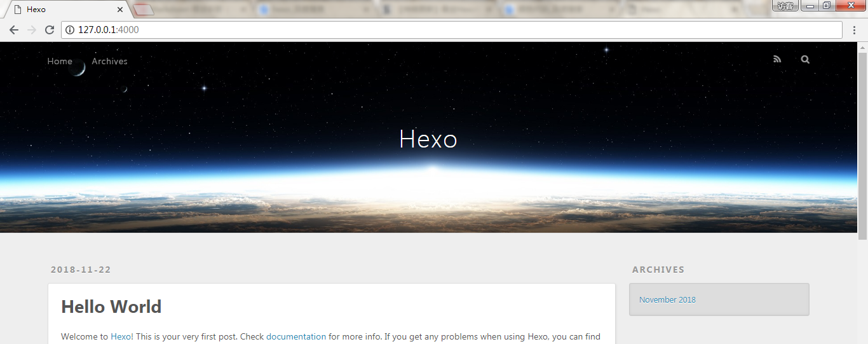Open the Chrome menu three-dot icon
The height and width of the screenshot is (344, 868).
tap(855, 30)
